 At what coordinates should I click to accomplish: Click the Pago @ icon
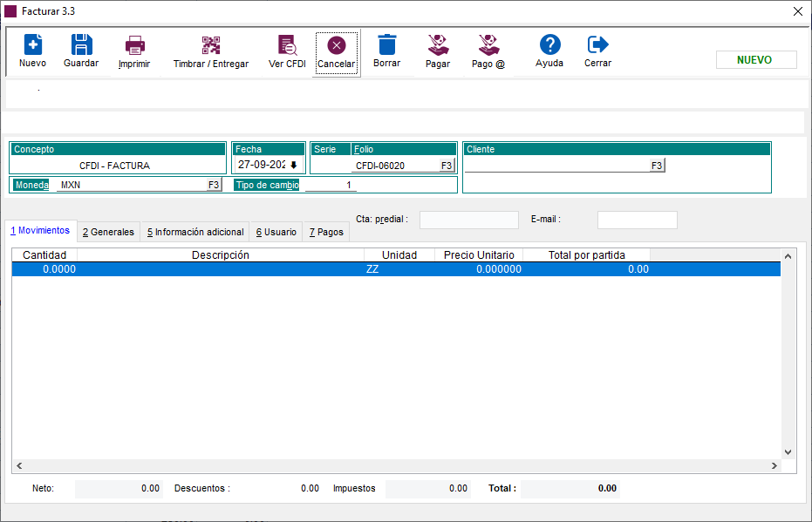pyautogui.click(x=488, y=45)
